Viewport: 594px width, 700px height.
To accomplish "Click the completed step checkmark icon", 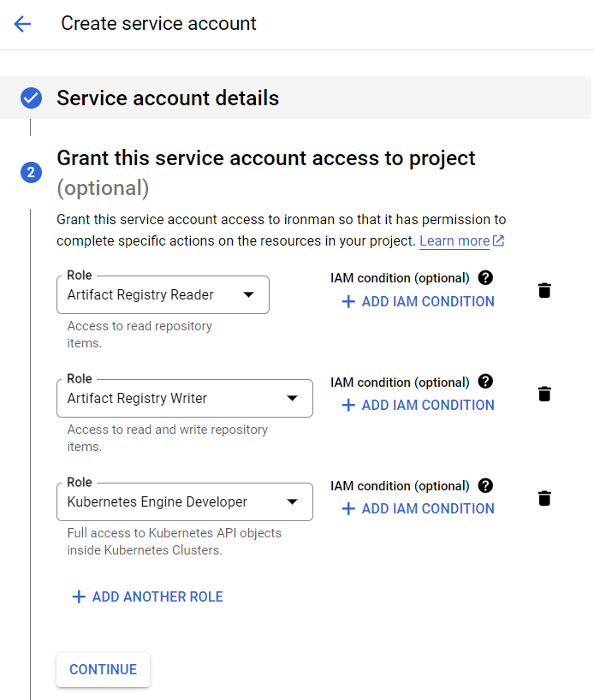I will (x=31, y=98).
